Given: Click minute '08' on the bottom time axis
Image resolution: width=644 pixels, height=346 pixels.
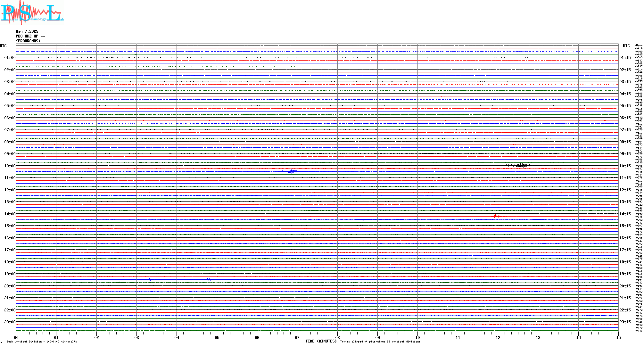Looking at the screenshot, I should pos(337,337).
